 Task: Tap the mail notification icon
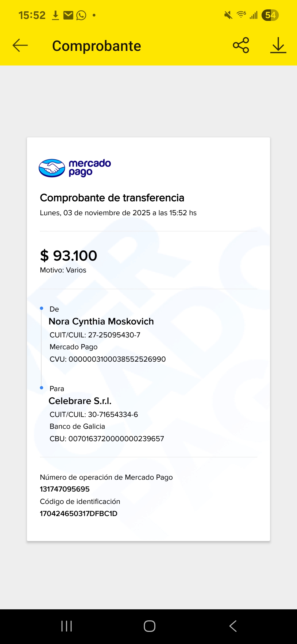pos(68,15)
